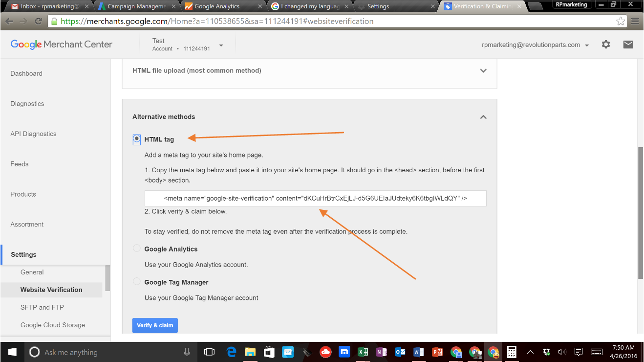Open Diagnostics in the sidebar
The image size is (644, 362).
tap(27, 104)
